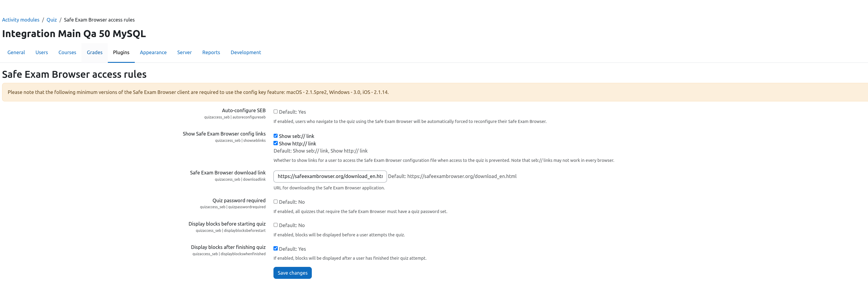Open the Courses tab
This screenshot has width=868, height=295.
click(67, 53)
